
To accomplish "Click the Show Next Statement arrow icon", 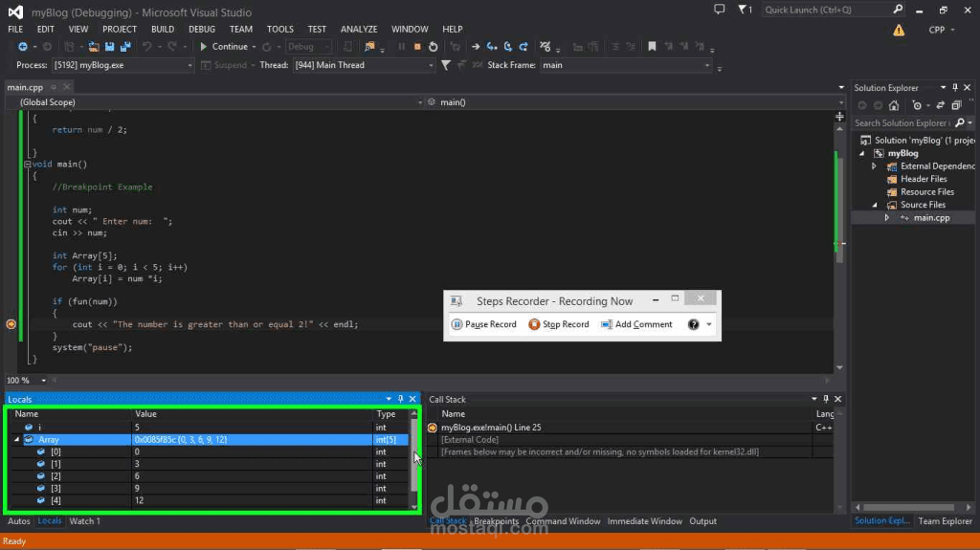I will point(476,47).
